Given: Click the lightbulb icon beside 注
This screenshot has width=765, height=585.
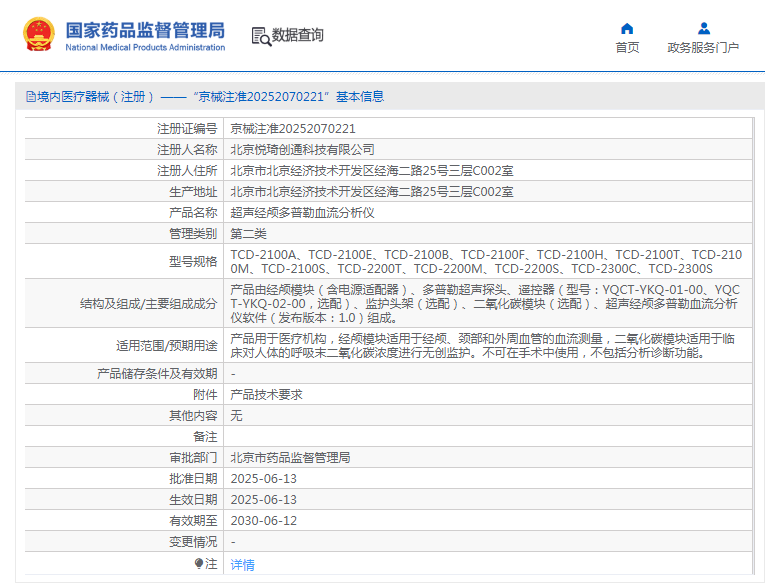Looking at the screenshot, I should point(199,564).
